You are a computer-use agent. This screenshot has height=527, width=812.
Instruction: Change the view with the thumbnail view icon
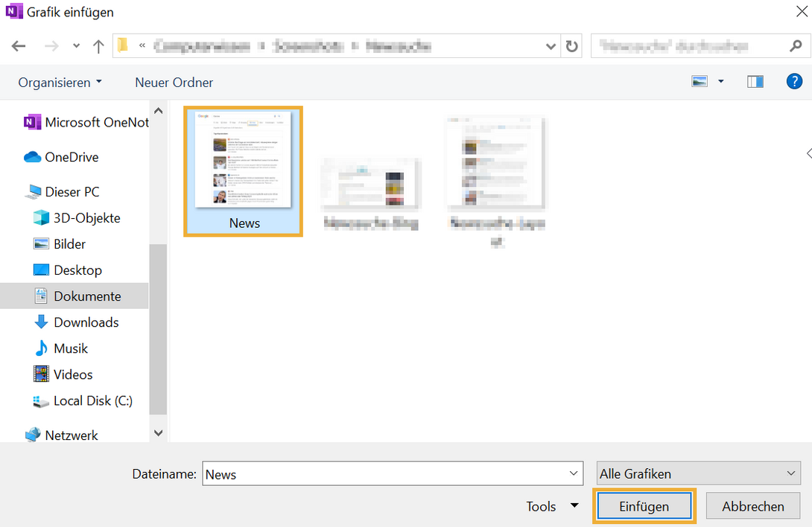(700, 81)
